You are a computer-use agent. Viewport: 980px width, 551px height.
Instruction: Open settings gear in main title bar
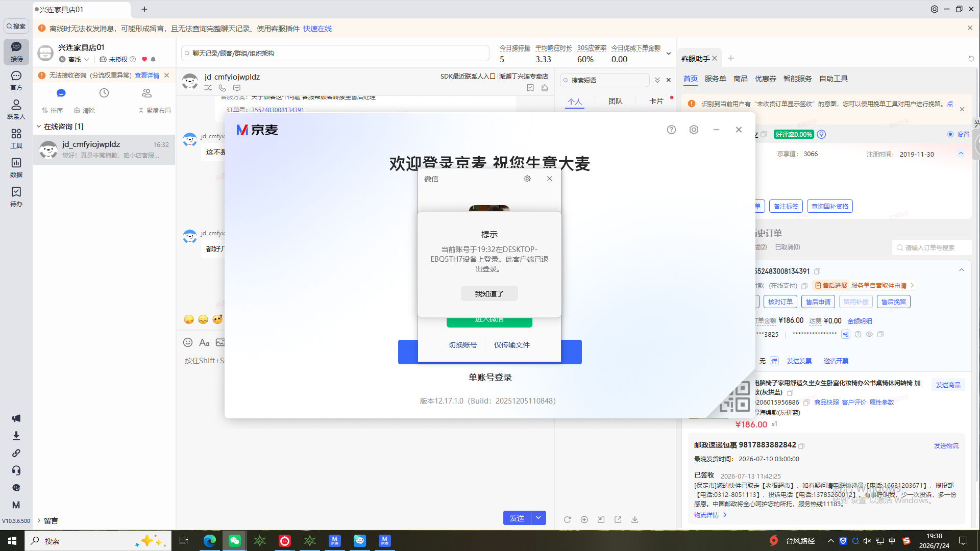point(935,9)
